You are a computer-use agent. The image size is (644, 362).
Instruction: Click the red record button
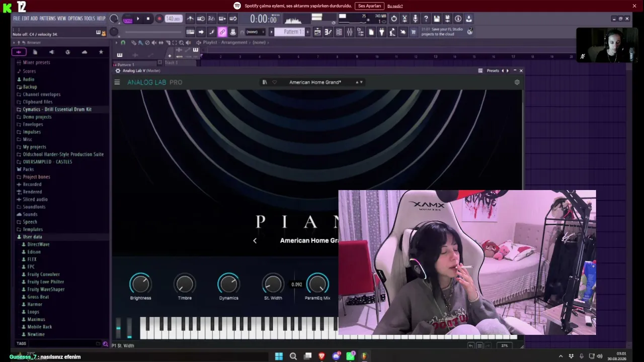(159, 19)
